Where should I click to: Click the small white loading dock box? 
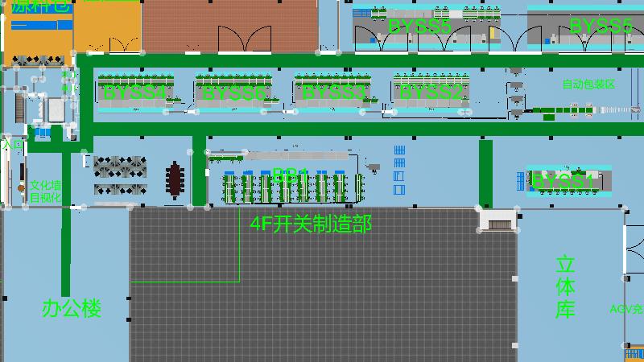[x=498, y=219]
